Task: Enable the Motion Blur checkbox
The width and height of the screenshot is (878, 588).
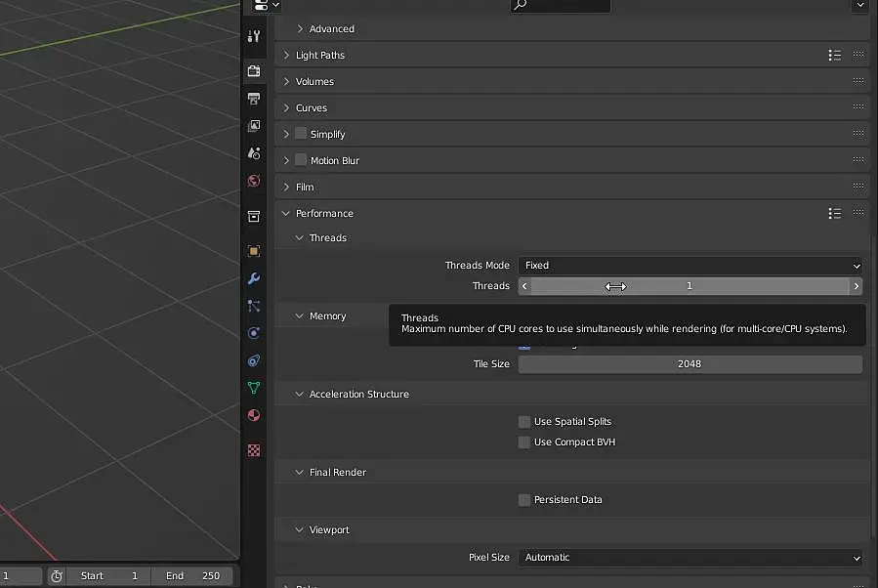Action: coord(301,159)
